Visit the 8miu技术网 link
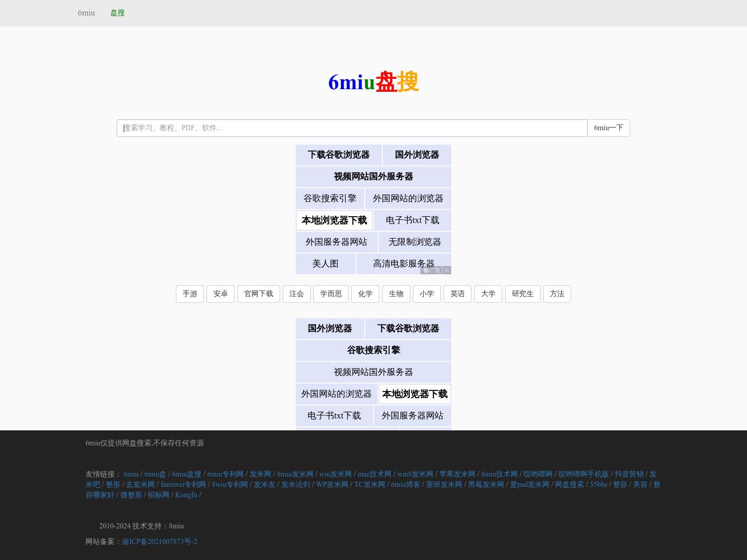Viewport: 747px width, 560px height. coord(500,474)
